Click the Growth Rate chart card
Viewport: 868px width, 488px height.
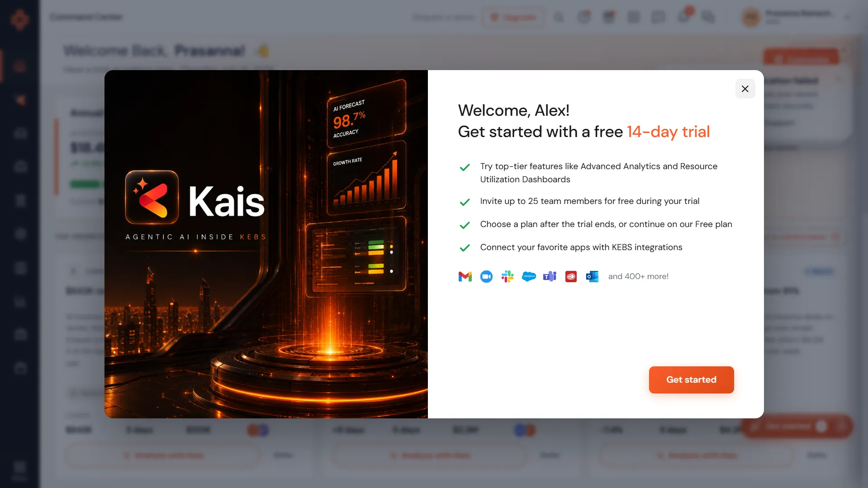pyautogui.click(x=366, y=177)
